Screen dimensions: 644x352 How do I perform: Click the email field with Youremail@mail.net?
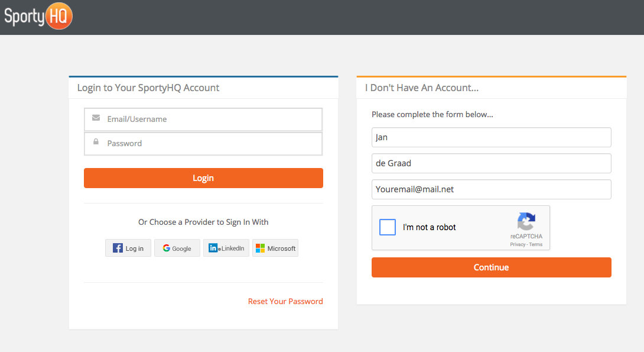[x=491, y=189]
